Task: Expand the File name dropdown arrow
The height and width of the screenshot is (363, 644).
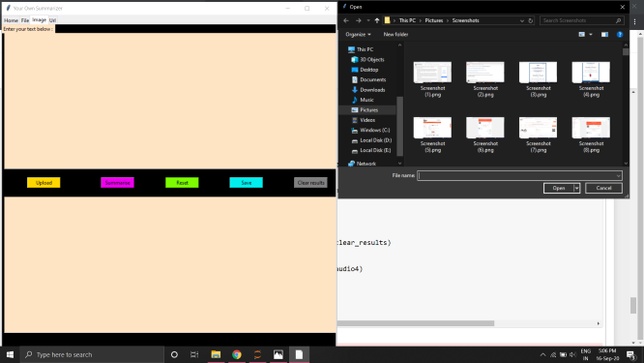Action: [618, 175]
